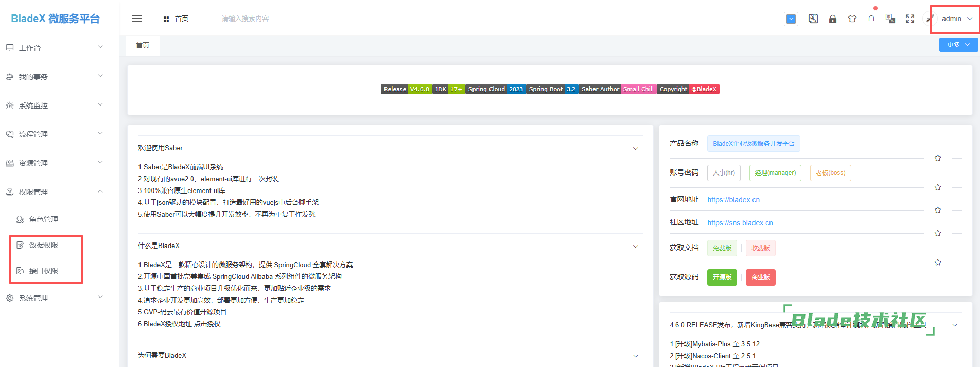This screenshot has height=367, width=980.
Task: Switch language with the translate icon
Action: pos(890,19)
